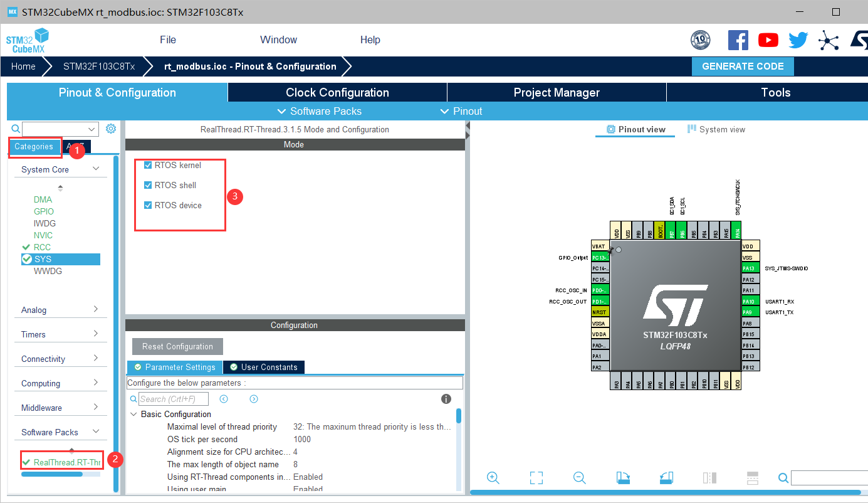Collapse the System Core category
Screen dimensions: 868x503
click(x=96, y=169)
